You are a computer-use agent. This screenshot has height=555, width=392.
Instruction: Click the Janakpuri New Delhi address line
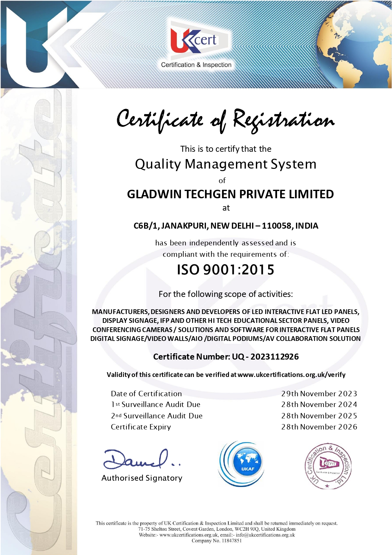[226, 226]
